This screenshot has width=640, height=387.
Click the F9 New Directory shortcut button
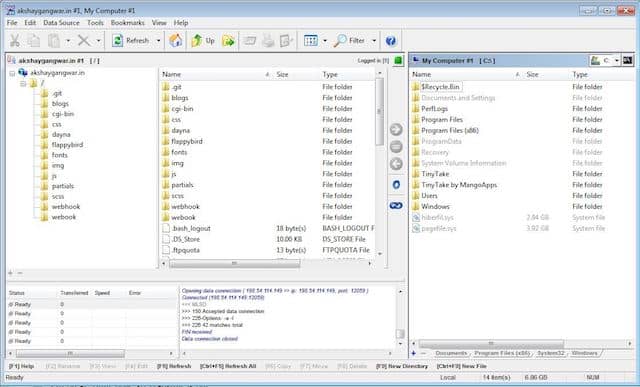(402, 366)
